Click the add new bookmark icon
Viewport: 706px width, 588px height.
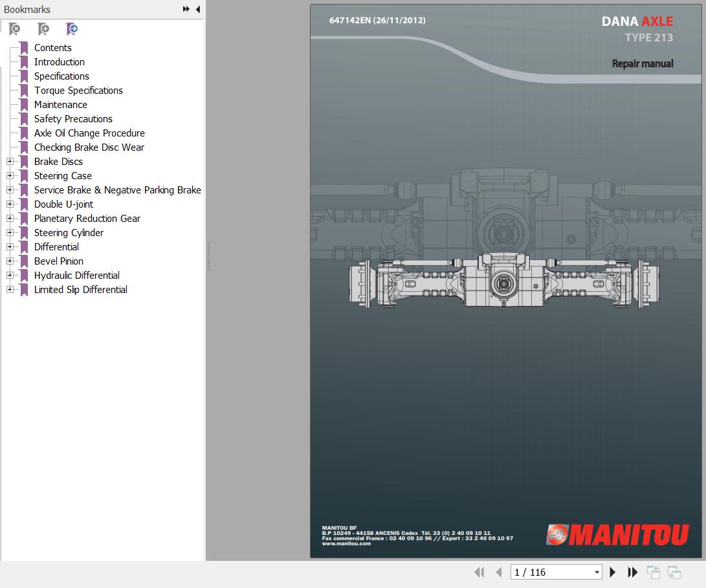tap(43, 29)
